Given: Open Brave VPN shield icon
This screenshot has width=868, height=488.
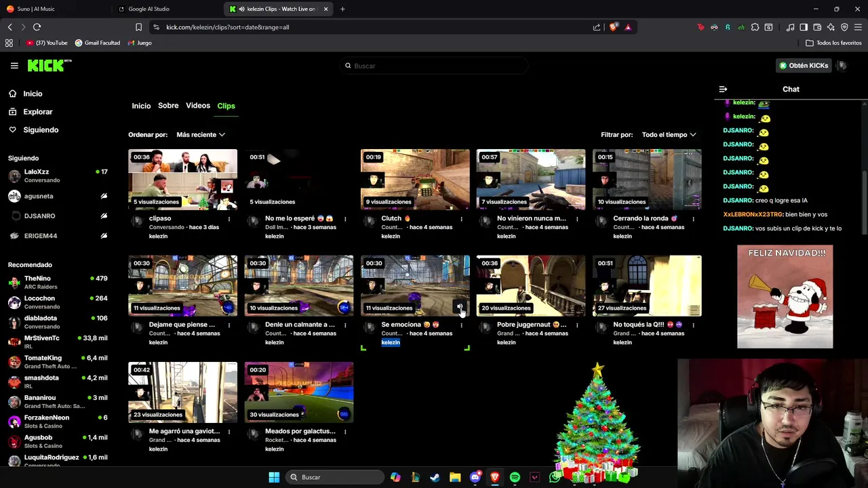Looking at the screenshot, I should (844, 27).
